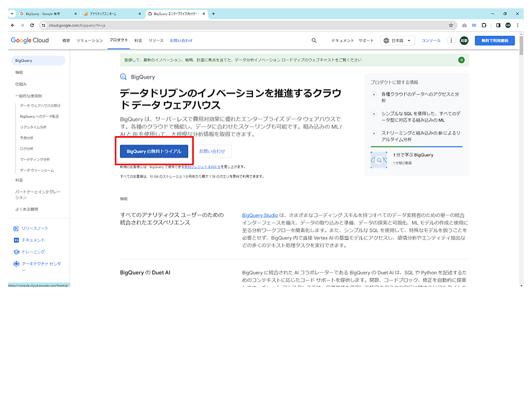Click the green arrow icon on announcement banner
The width and height of the screenshot is (532, 399).
click(461, 60)
